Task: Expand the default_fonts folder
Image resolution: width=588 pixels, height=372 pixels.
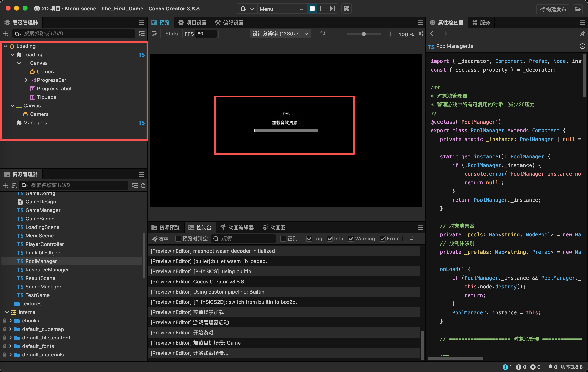Action: tap(10, 346)
